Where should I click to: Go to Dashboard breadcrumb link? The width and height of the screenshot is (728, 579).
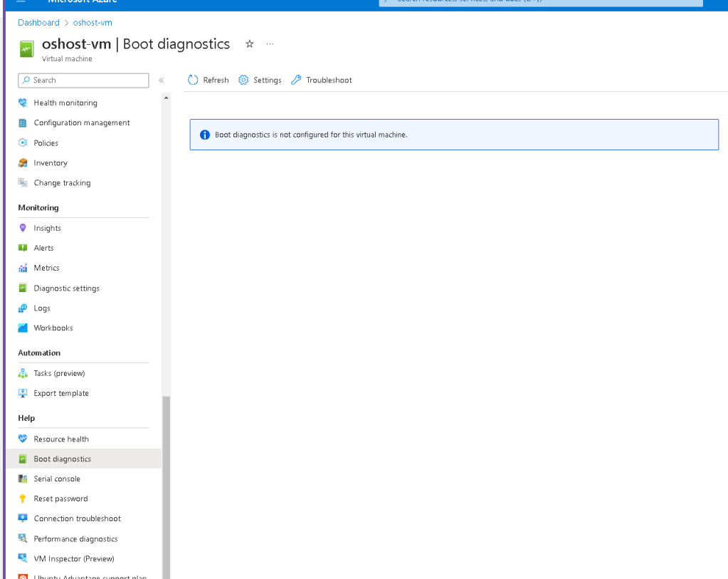pyautogui.click(x=38, y=23)
